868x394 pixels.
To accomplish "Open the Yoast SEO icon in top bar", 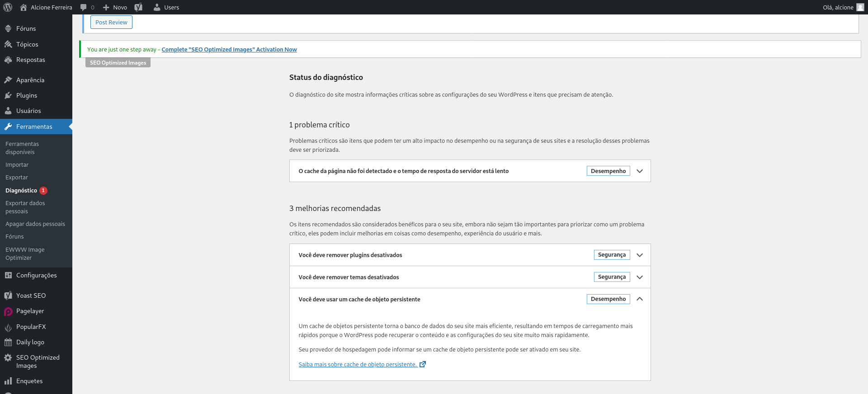I will (138, 7).
